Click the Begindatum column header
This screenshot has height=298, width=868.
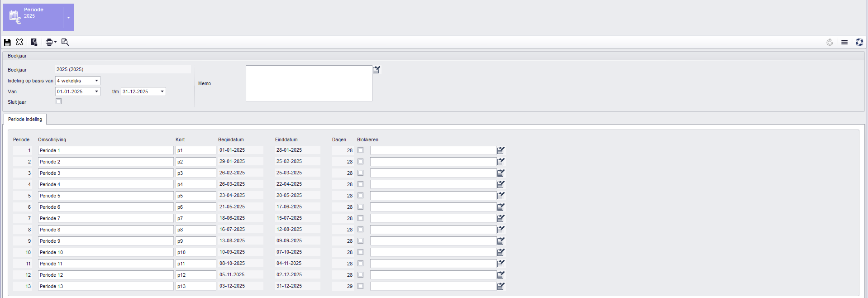pos(231,139)
